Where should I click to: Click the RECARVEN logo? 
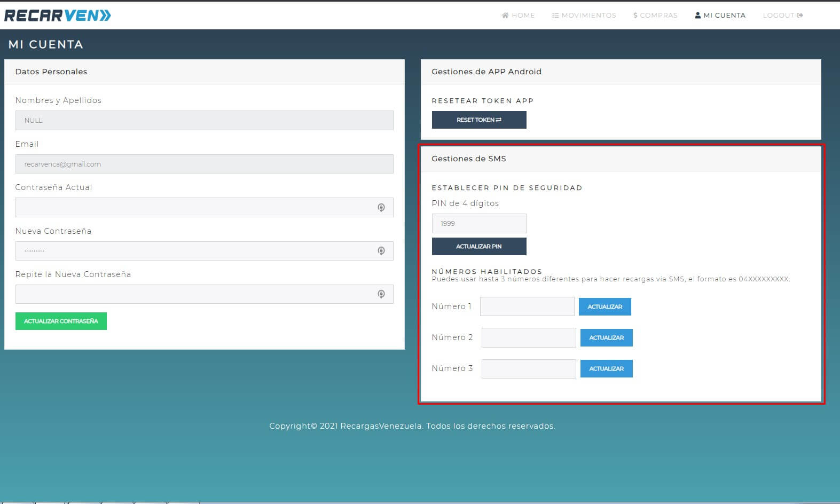(58, 15)
